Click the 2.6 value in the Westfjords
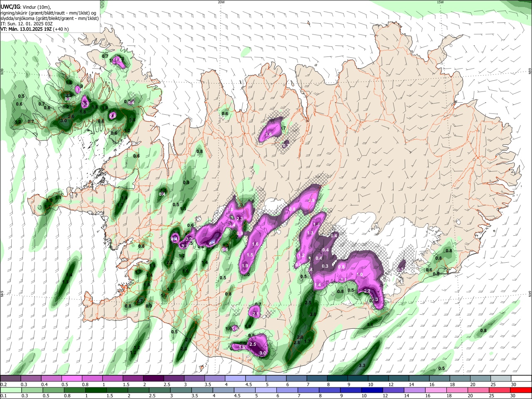 [71, 117]
